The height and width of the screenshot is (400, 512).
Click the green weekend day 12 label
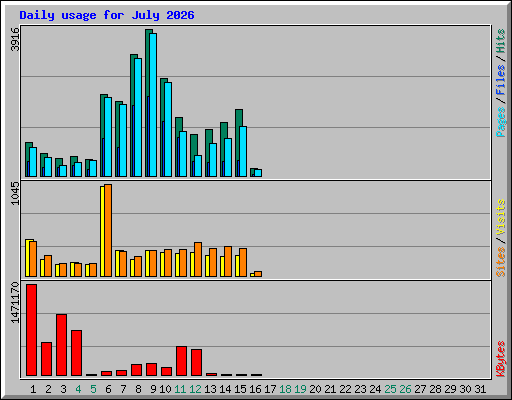click(x=195, y=389)
